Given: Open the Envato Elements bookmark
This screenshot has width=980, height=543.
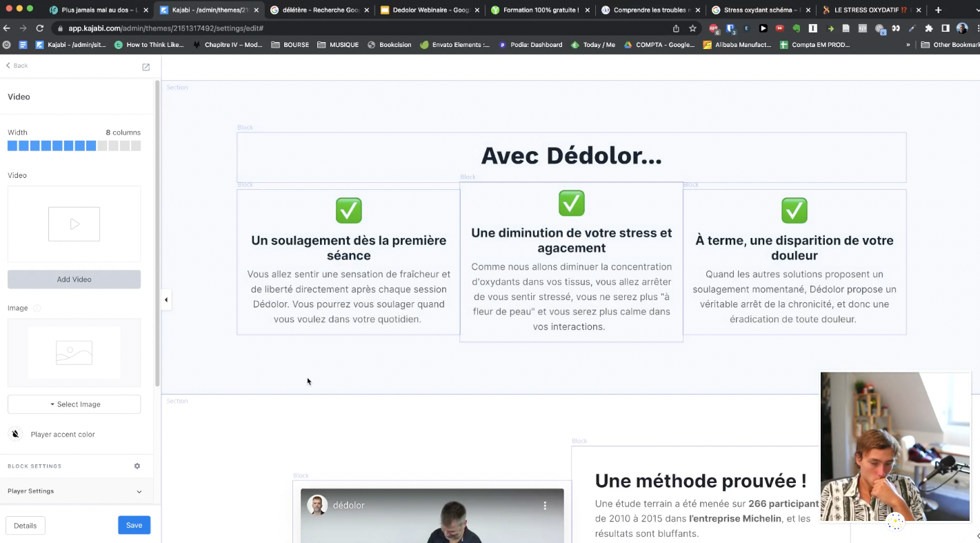Looking at the screenshot, I should pyautogui.click(x=454, y=45).
